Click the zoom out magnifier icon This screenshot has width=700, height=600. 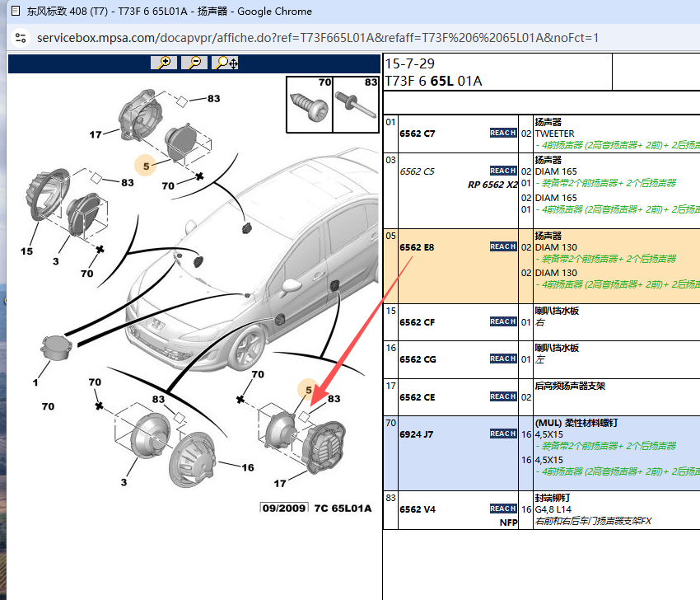click(194, 63)
